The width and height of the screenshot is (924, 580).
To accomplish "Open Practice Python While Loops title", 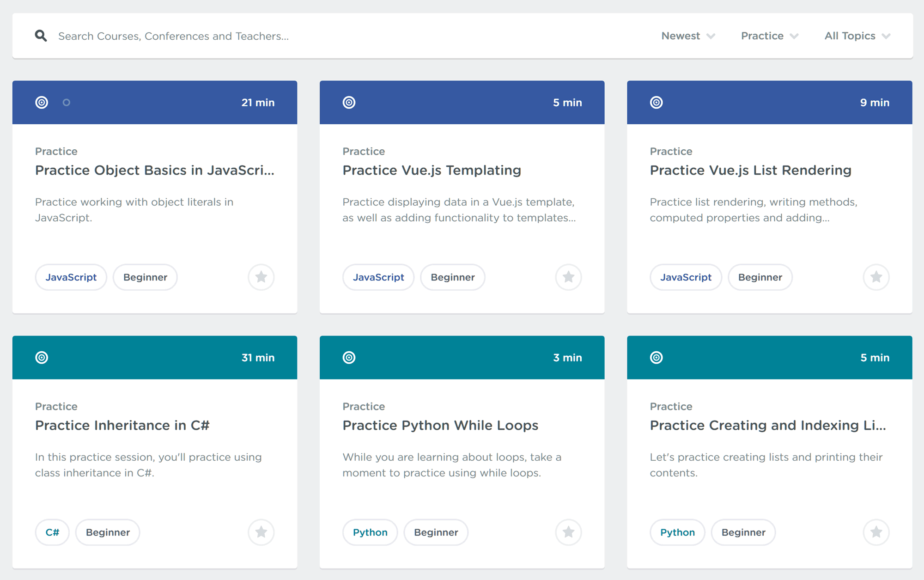I will click(440, 425).
